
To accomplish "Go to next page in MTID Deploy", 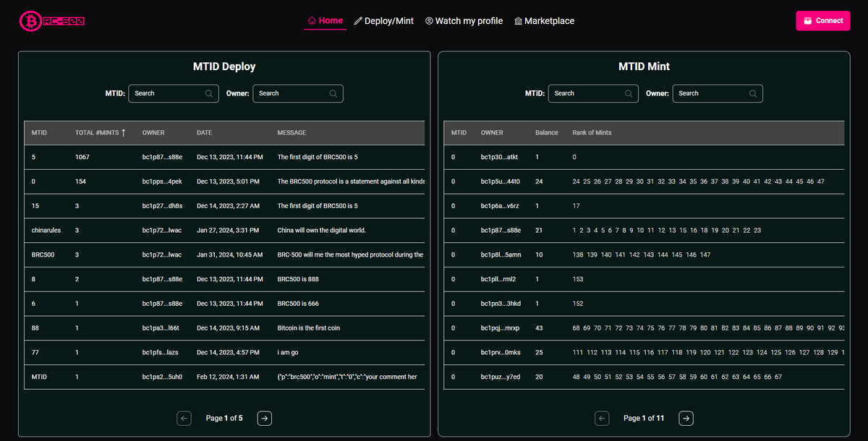I will 265,418.
